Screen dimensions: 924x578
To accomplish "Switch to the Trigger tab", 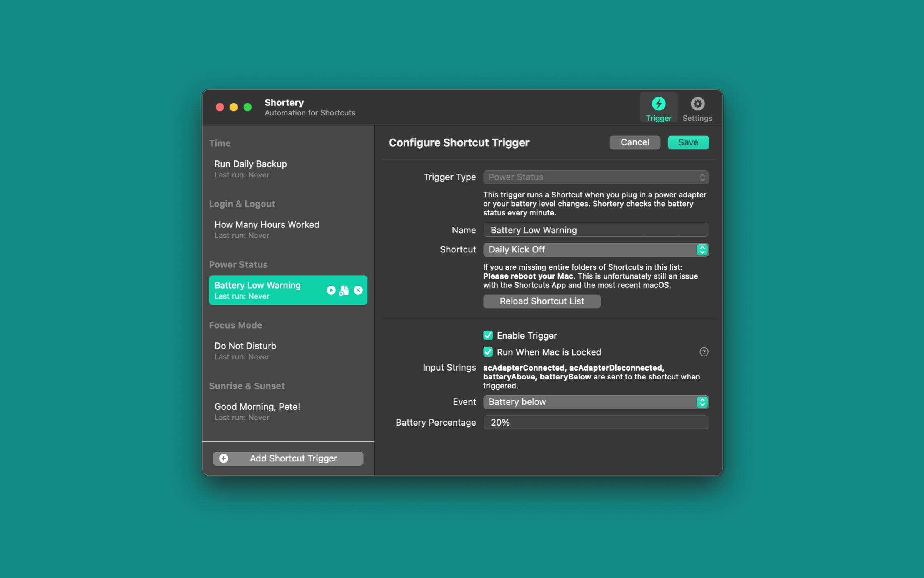I will (x=659, y=108).
